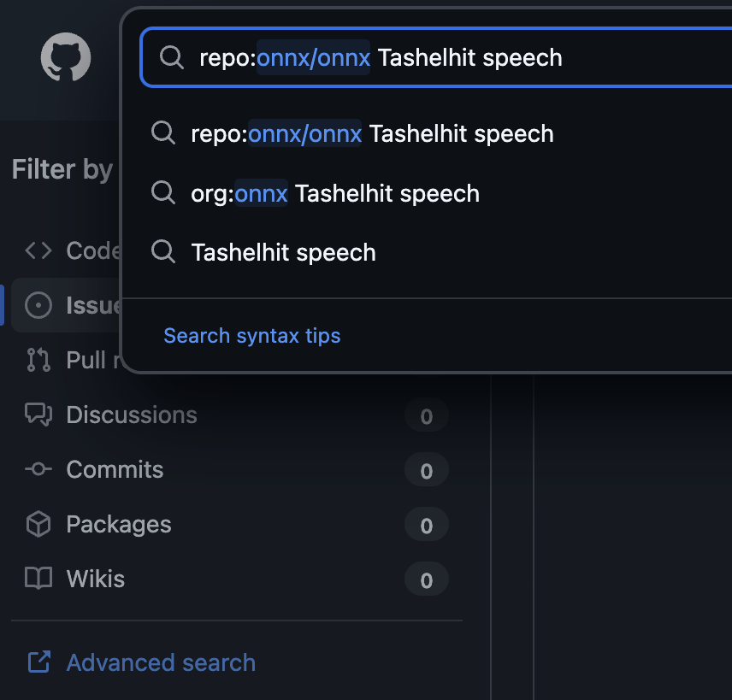The width and height of the screenshot is (732, 700).
Task: Click the Issues filter icon
Action: pyautogui.click(x=38, y=305)
